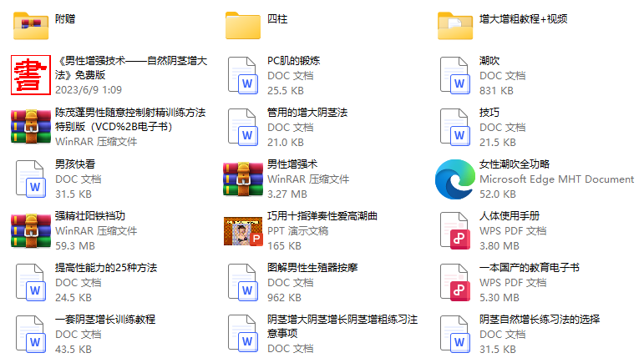Click the PC肌的锻炼 Word document icon
Image resolution: width=644 pixels, height=363 pixels.
click(x=243, y=75)
